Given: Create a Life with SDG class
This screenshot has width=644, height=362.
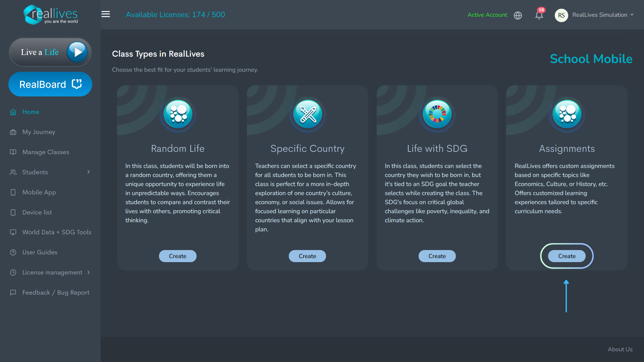Looking at the screenshot, I should point(437,256).
